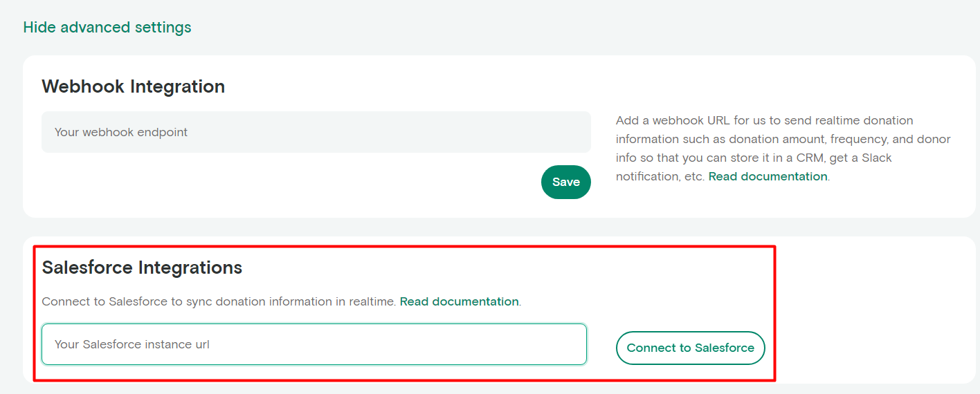Click the Connect to Salesforce button

[x=691, y=348]
